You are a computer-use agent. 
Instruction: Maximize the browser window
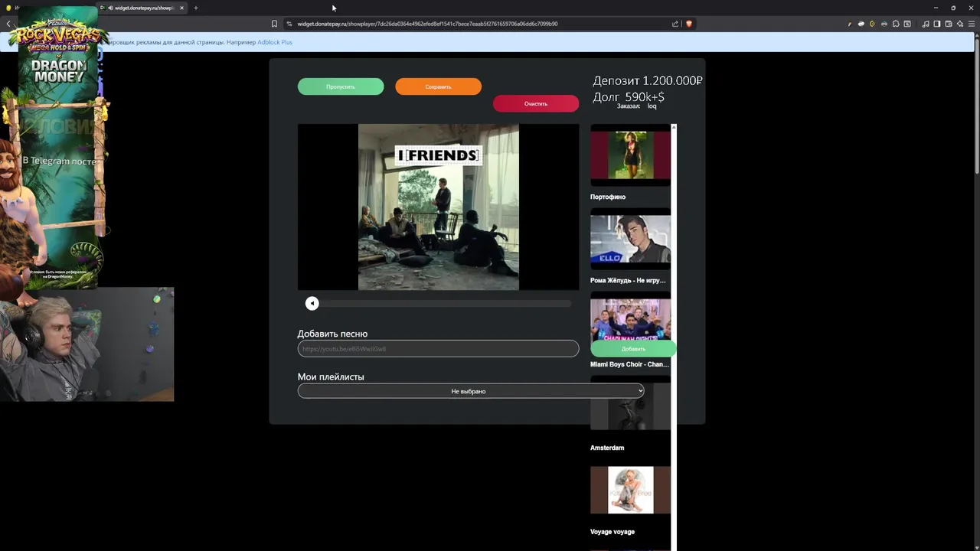tap(953, 8)
